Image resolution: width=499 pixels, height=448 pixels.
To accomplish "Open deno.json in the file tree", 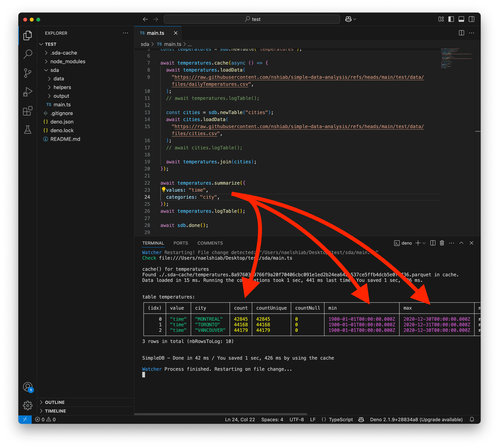I will click(x=62, y=122).
